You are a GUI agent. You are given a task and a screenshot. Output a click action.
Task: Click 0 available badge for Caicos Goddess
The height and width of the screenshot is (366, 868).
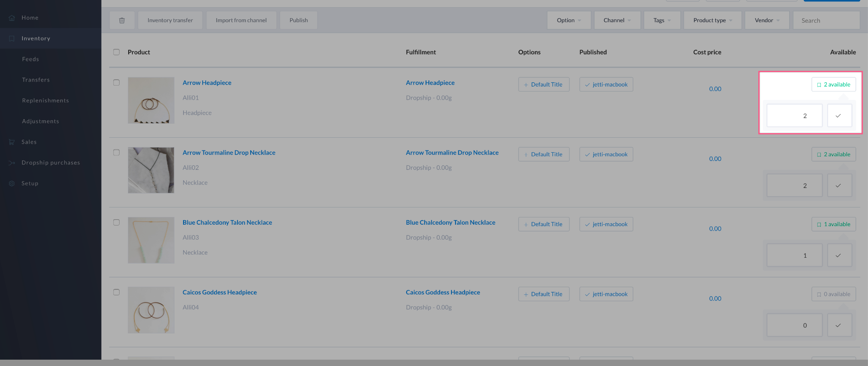point(834,294)
